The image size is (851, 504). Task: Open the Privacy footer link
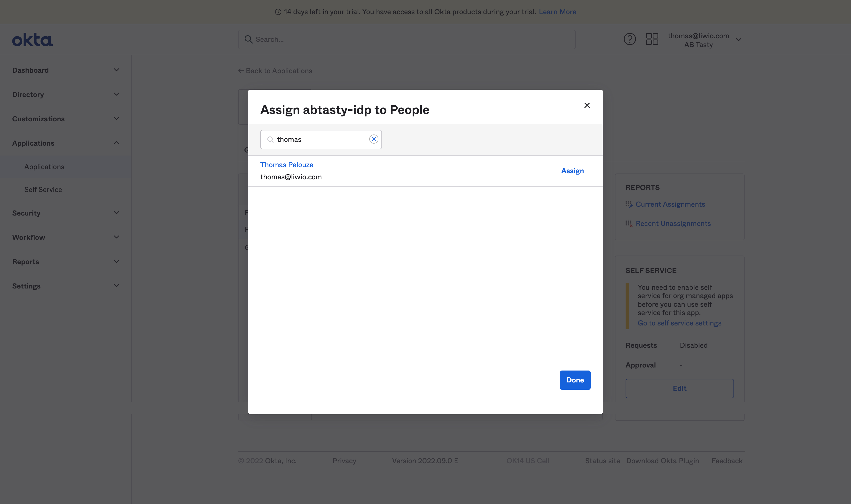point(344,461)
